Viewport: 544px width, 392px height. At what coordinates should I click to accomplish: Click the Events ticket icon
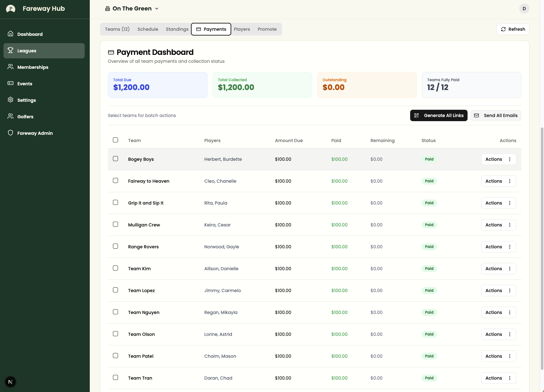click(10, 83)
